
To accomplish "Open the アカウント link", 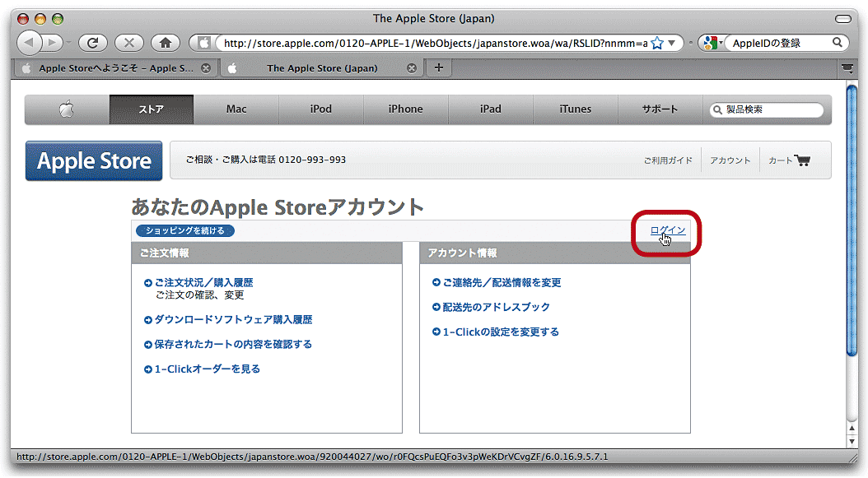I will [x=730, y=160].
